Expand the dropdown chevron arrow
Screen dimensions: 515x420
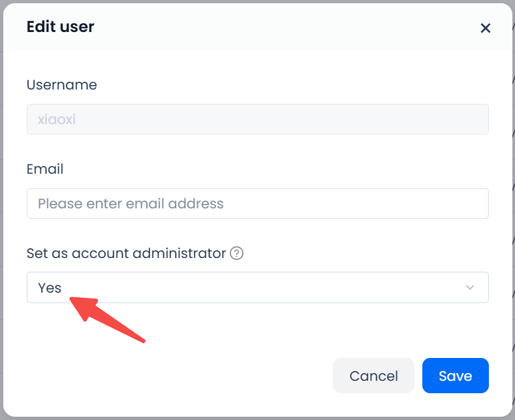[470, 287]
